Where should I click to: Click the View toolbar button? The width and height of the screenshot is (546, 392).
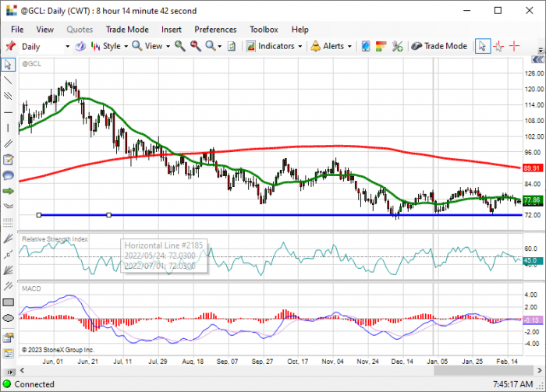[x=151, y=46]
